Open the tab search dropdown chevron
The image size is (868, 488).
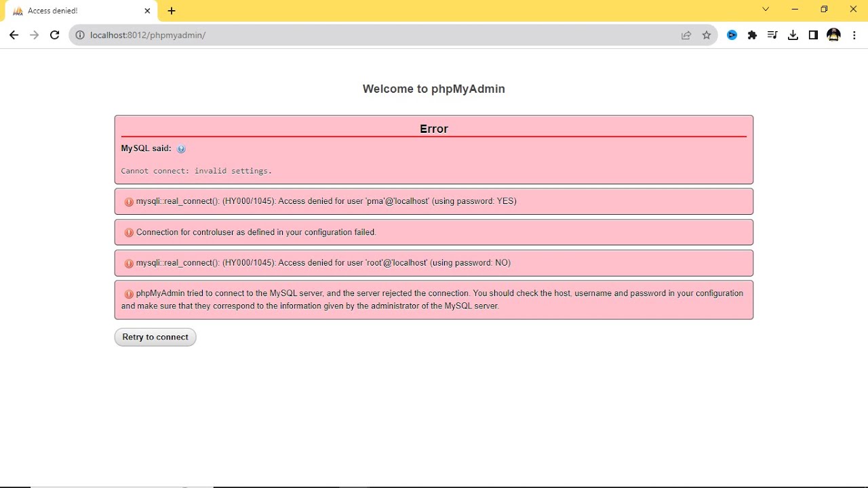coord(766,9)
